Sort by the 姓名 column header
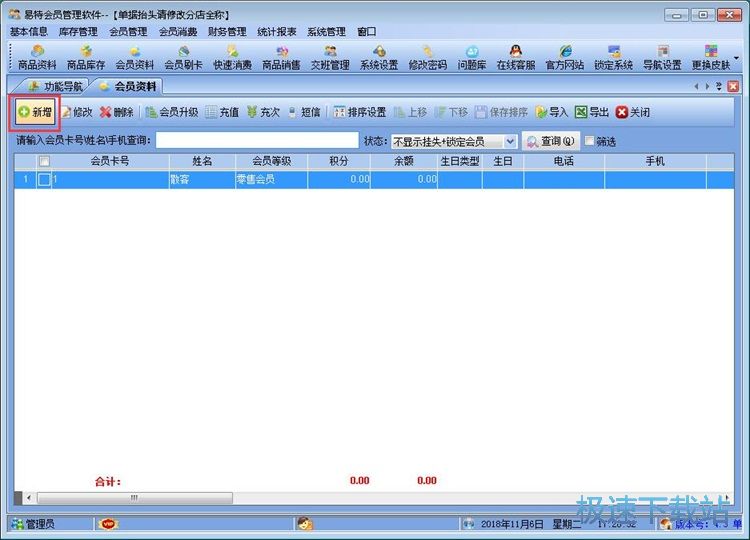Viewport: 750px width, 540px height. pyautogui.click(x=202, y=161)
